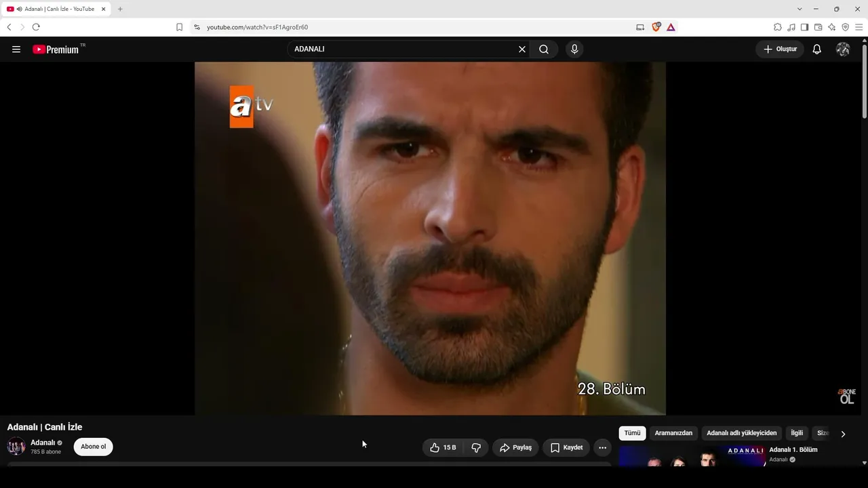Open the three-dot more actions menu
Screen dimensions: 868x488
coord(602,447)
